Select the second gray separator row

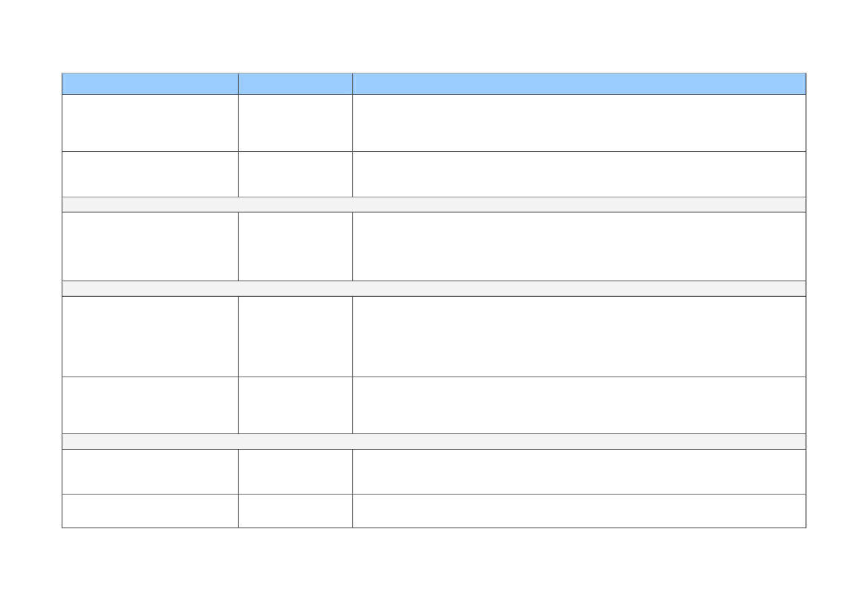click(434, 289)
